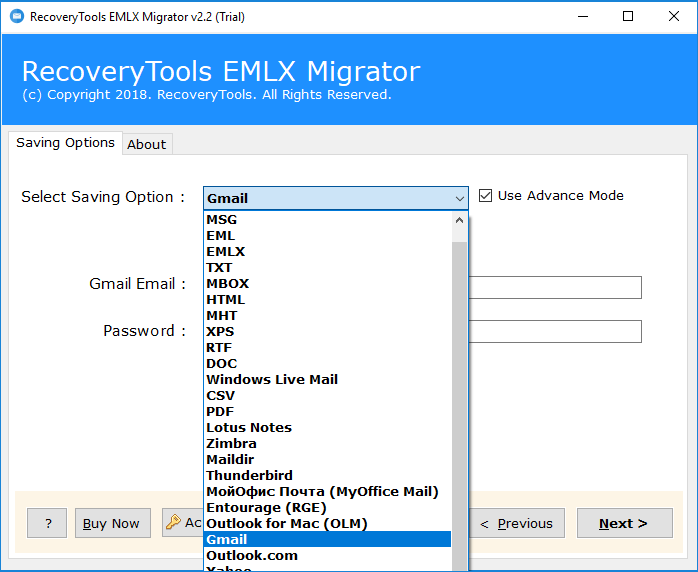Viewport: 698px width, 572px height.
Task: Select МойОфис Почта (MyOffice Mail) option
Action: point(328,492)
